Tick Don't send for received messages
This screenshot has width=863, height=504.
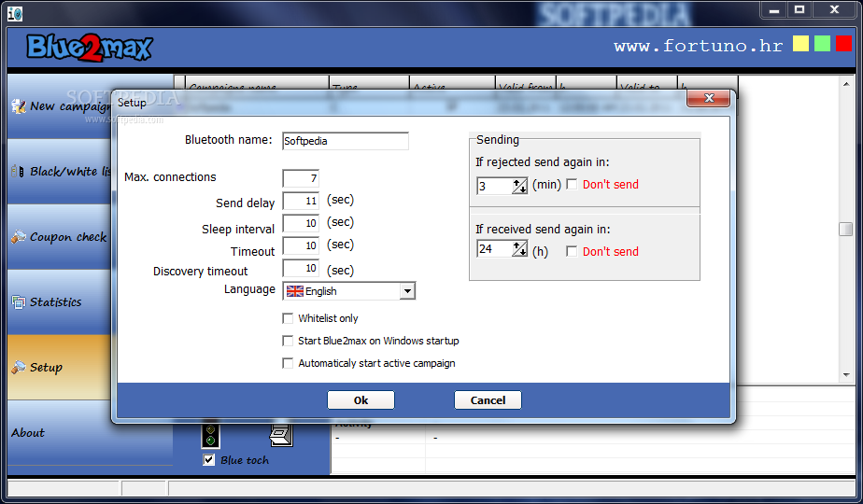pyautogui.click(x=572, y=251)
